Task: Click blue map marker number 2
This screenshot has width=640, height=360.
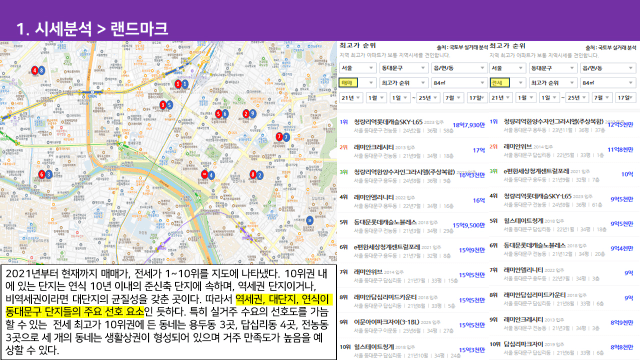Action: (260, 176)
